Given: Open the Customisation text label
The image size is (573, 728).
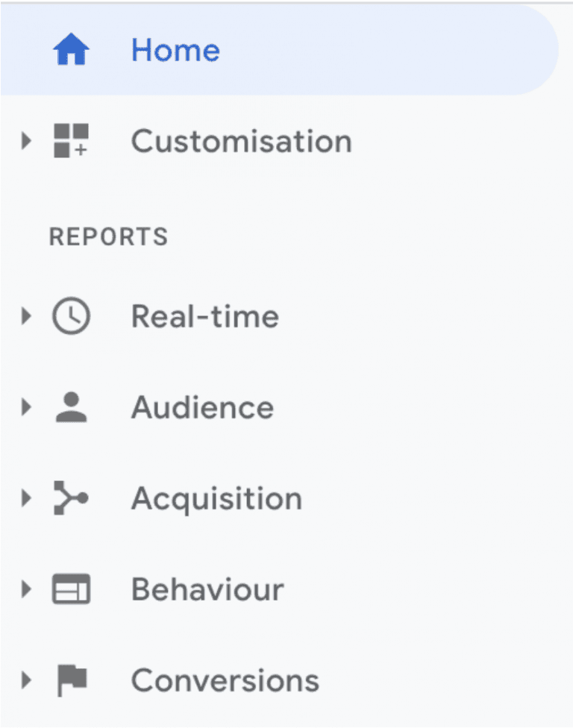Looking at the screenshot, I should click(x=242, y=141).
